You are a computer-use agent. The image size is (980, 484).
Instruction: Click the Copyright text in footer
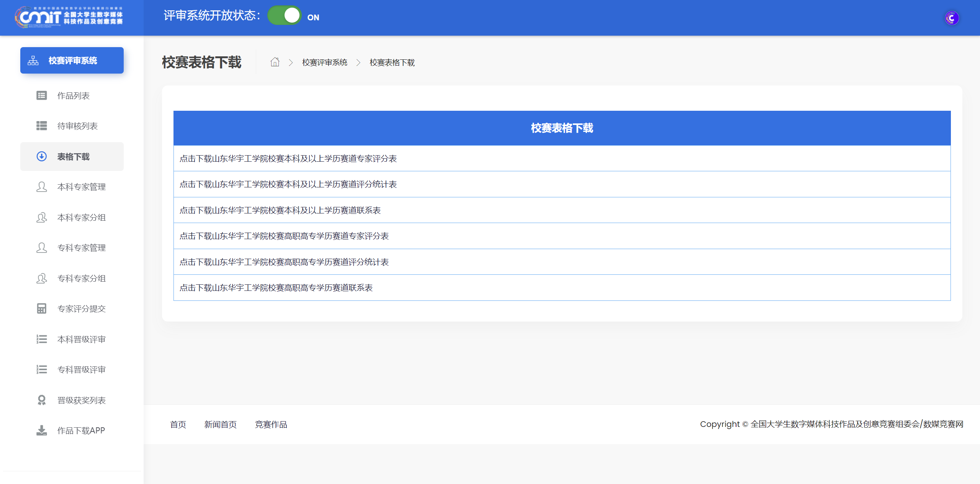tap(831, 424)
